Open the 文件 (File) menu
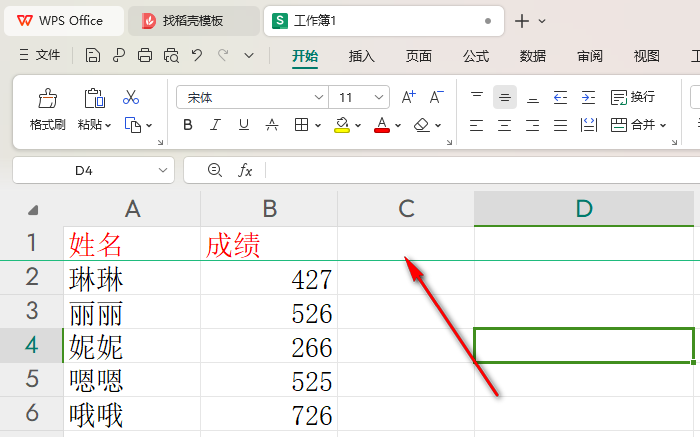 tap(40, 55)
